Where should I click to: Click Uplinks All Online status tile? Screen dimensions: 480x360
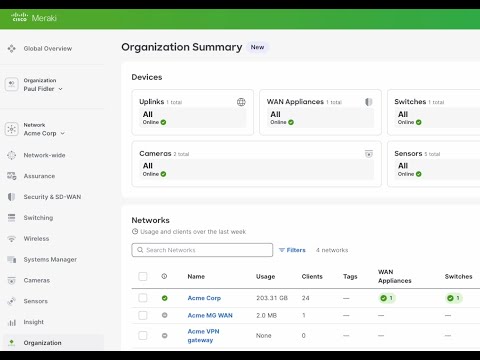(193, 118)
